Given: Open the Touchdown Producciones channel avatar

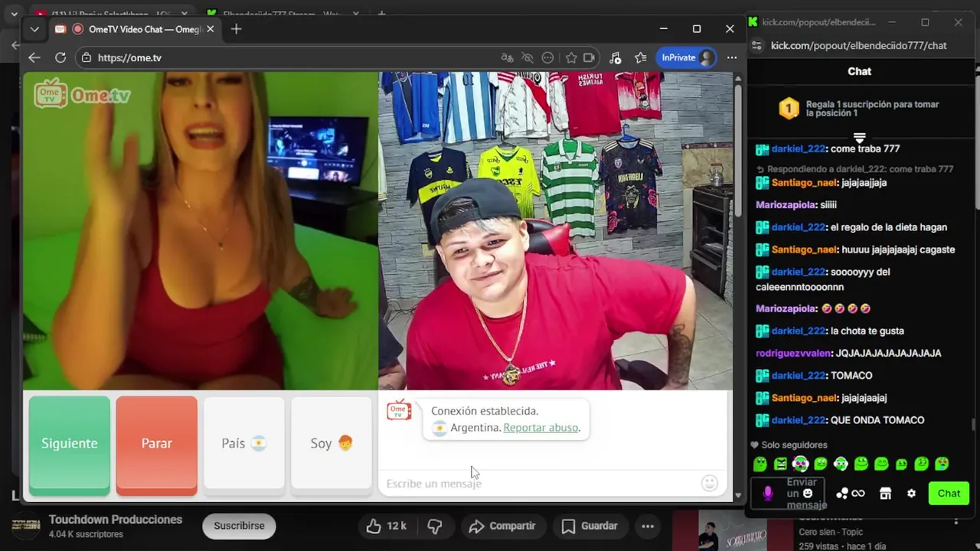Looking at the screenshot, I should click(25, 527).
